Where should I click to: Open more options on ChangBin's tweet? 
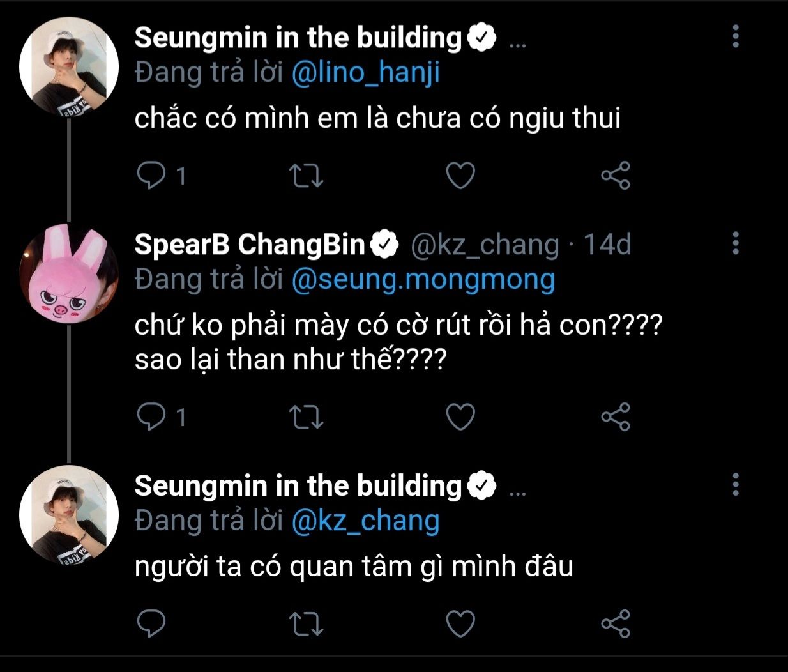click(x=736, y=243)
